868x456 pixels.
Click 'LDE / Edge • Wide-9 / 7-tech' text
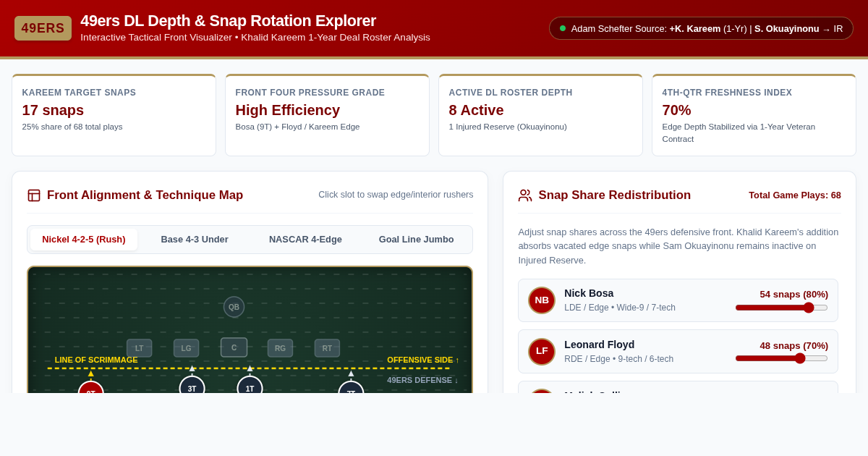pos(620,308)
